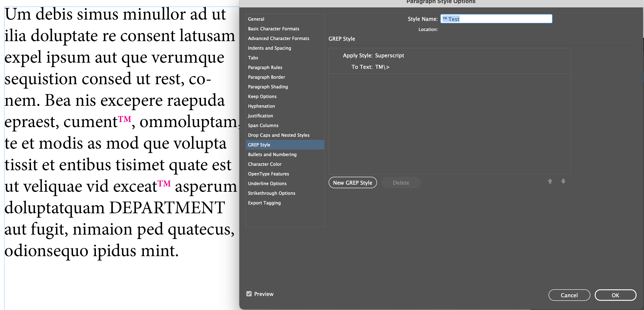Select the To Text TM\> entry
644x310 pixels.
tap(382, 67)
